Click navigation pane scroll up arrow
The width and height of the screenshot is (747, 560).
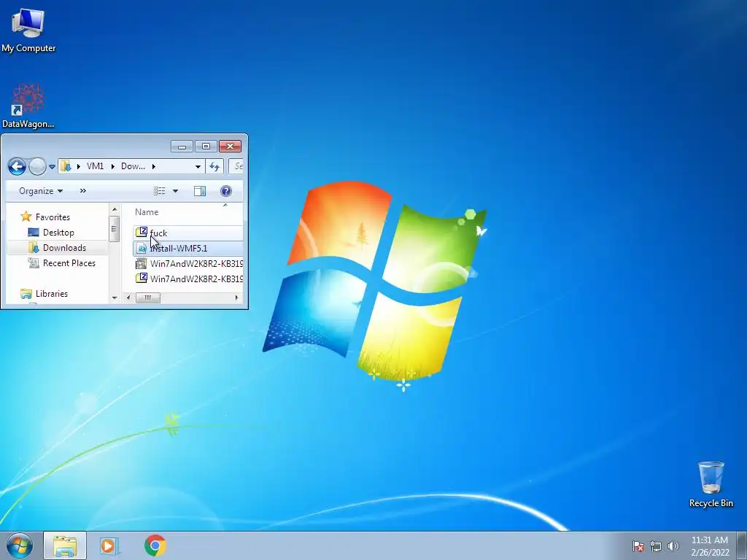coord(115,209)
